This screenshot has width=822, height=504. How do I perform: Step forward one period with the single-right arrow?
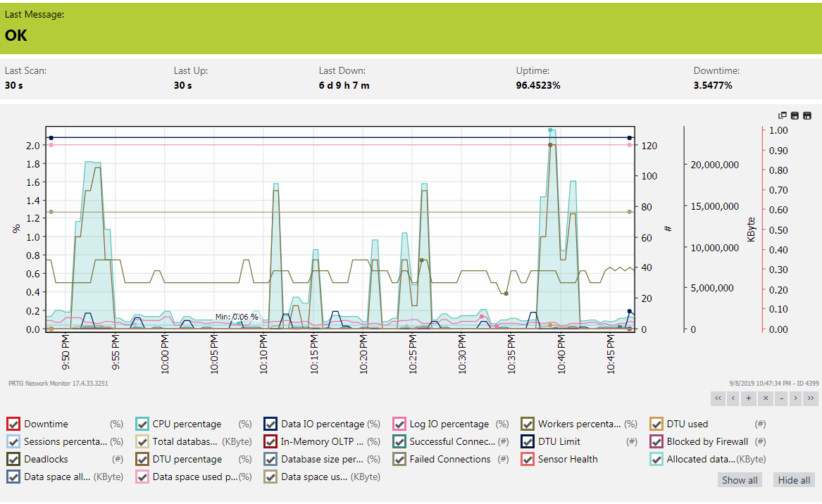tap(797, 398)
